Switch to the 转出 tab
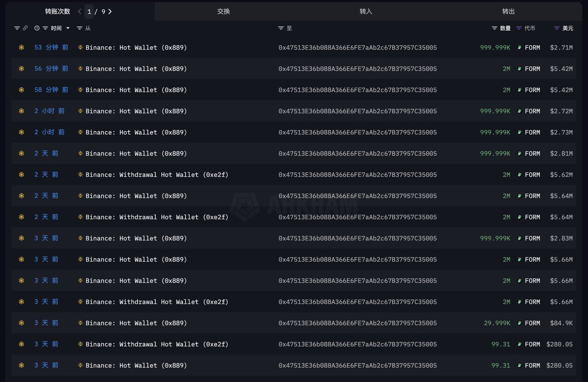This screenshot has height=382, width=588. [509, 11]
